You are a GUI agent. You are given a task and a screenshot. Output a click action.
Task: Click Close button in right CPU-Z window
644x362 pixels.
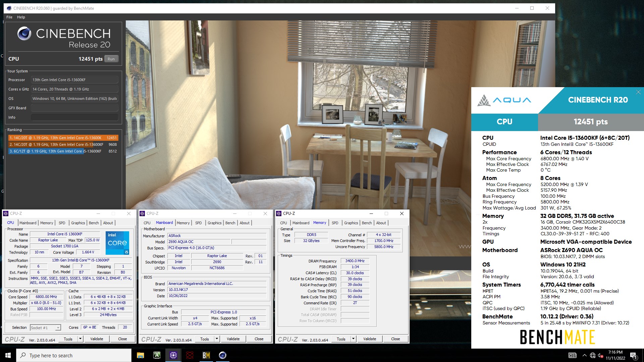pyautogui.click(x=395, y=339)
